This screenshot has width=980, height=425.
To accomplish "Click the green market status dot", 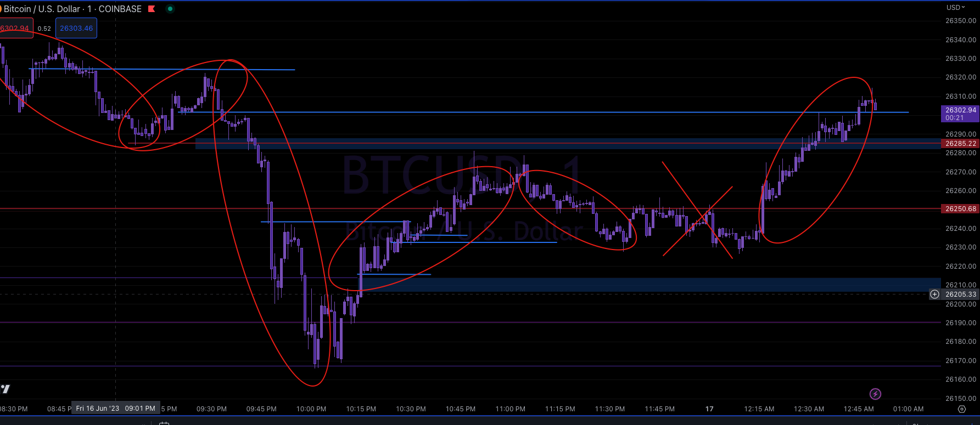I will 170,9.
